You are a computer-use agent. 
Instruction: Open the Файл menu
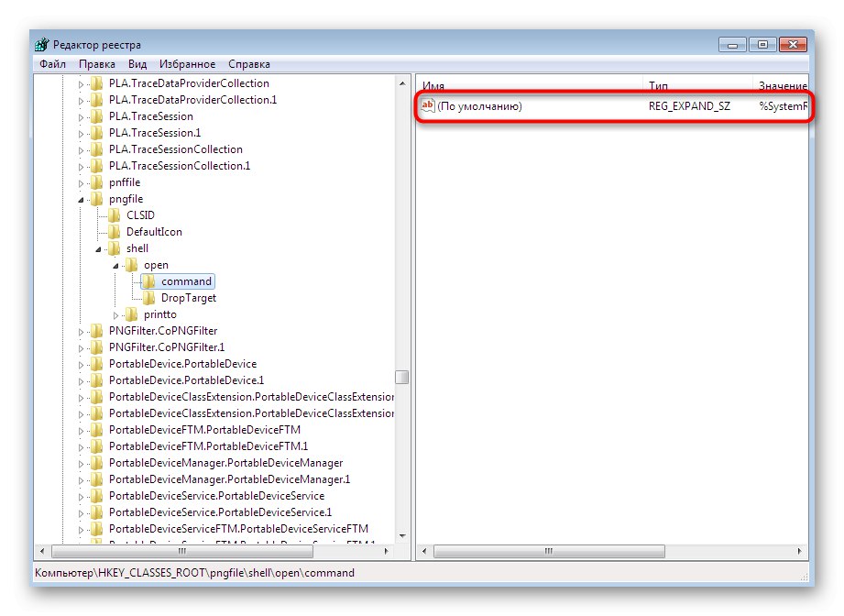[53, 64]
